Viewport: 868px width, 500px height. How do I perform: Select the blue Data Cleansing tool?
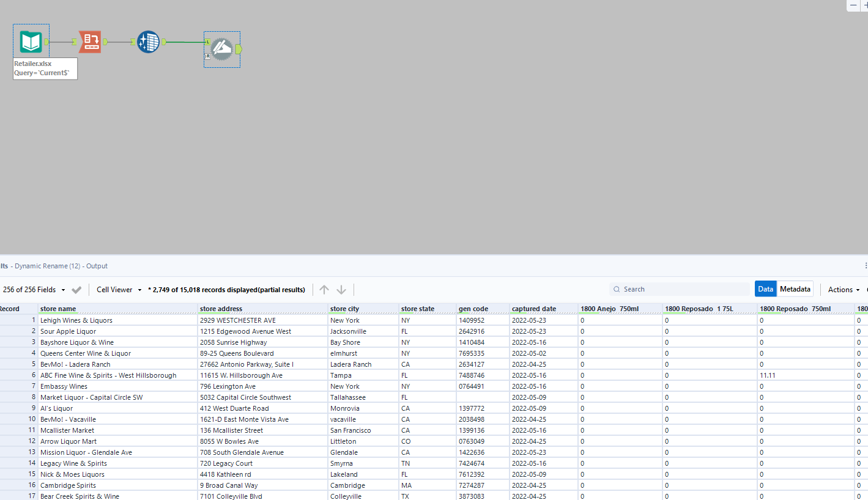pos(148,42)
